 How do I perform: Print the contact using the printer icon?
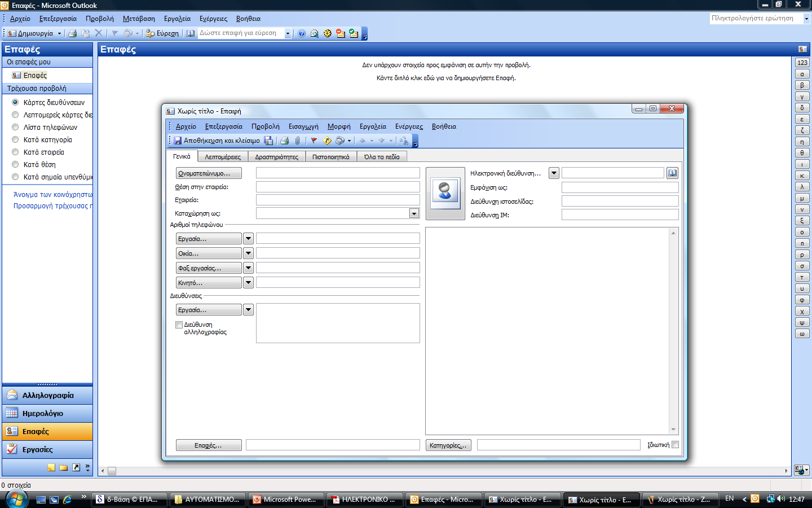[x=285, y=141]
